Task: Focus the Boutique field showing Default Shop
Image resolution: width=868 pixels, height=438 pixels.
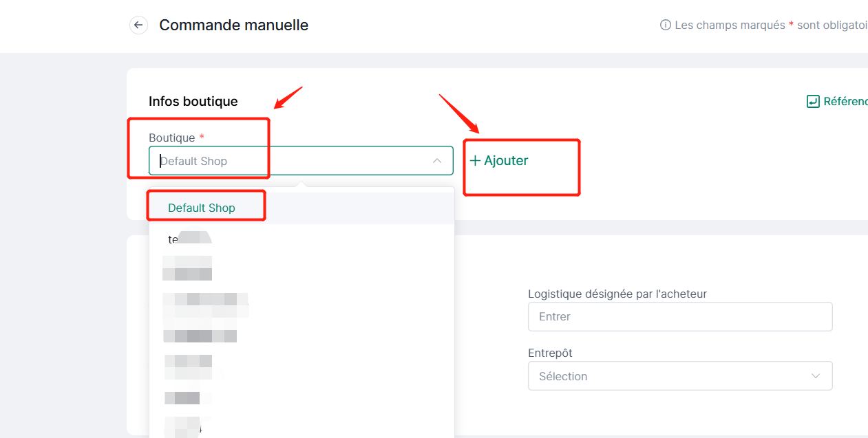Action: pos(301,161)
